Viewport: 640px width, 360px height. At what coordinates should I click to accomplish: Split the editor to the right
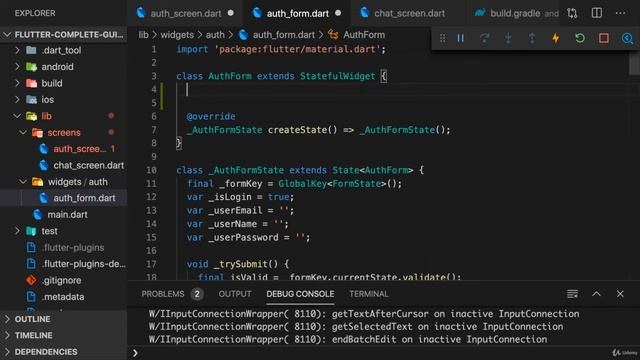tap(597, 13)
